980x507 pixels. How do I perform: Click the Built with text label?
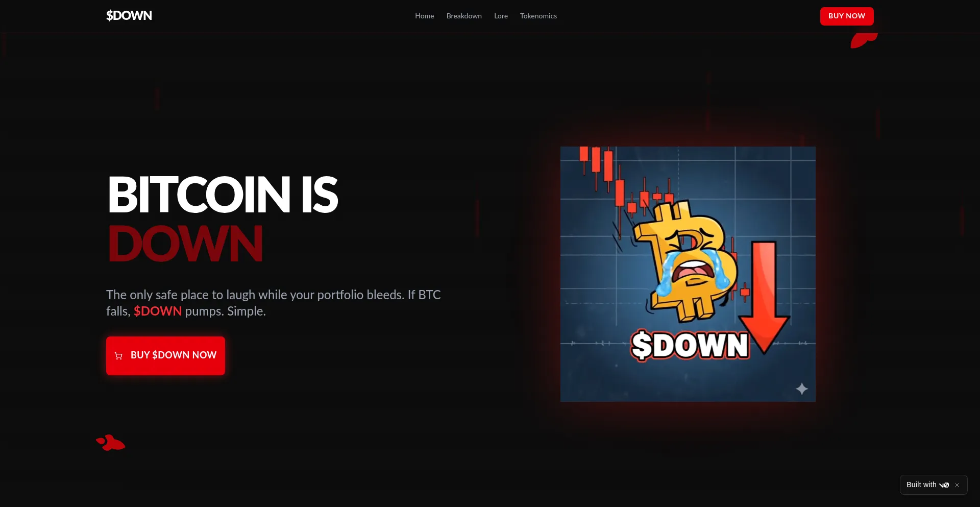(921, 485)
